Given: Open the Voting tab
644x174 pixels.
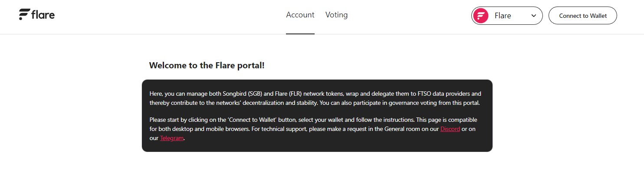Looking at the screenshot, I should 336,15.
